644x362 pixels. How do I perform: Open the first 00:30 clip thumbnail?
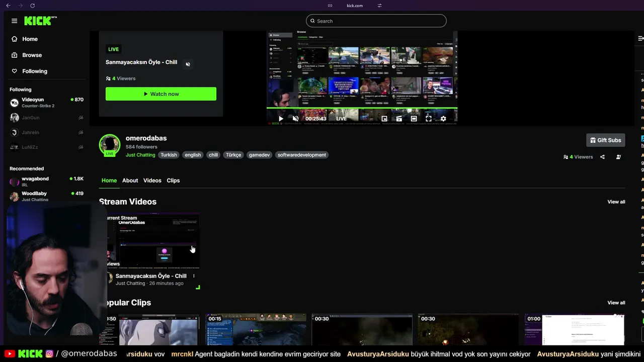click(362, 329)
